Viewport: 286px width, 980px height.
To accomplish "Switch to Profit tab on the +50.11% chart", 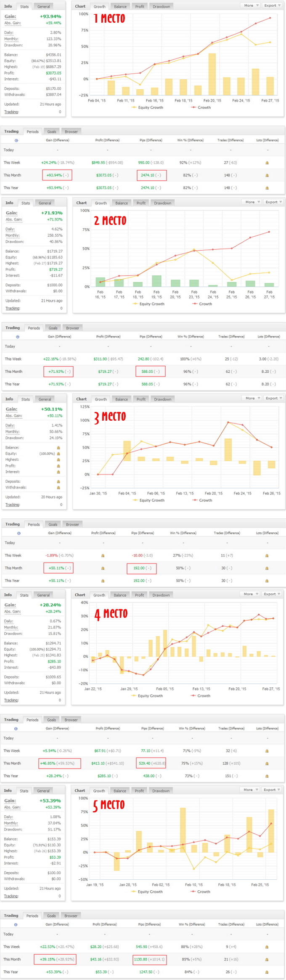I will pyautogui.click(x=141, y=399).
